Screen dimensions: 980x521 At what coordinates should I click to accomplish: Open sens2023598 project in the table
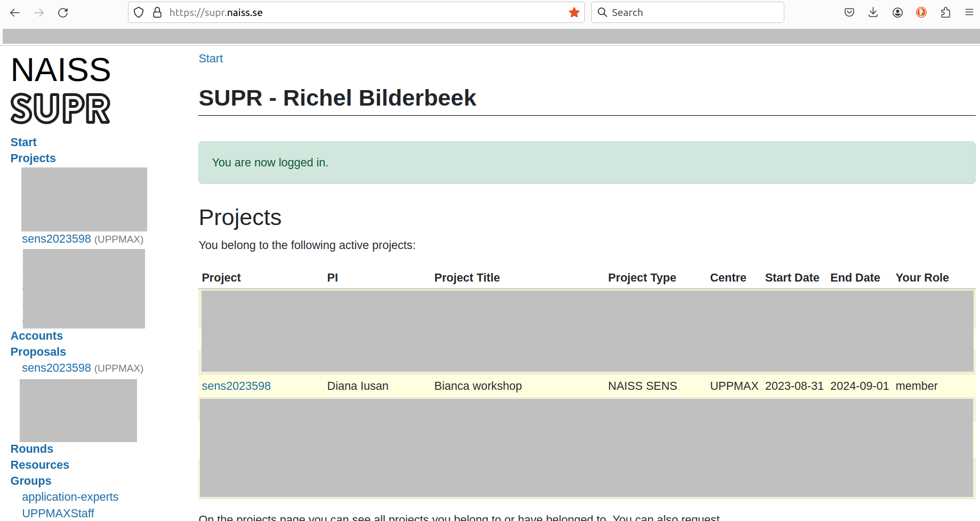(236, 386)
